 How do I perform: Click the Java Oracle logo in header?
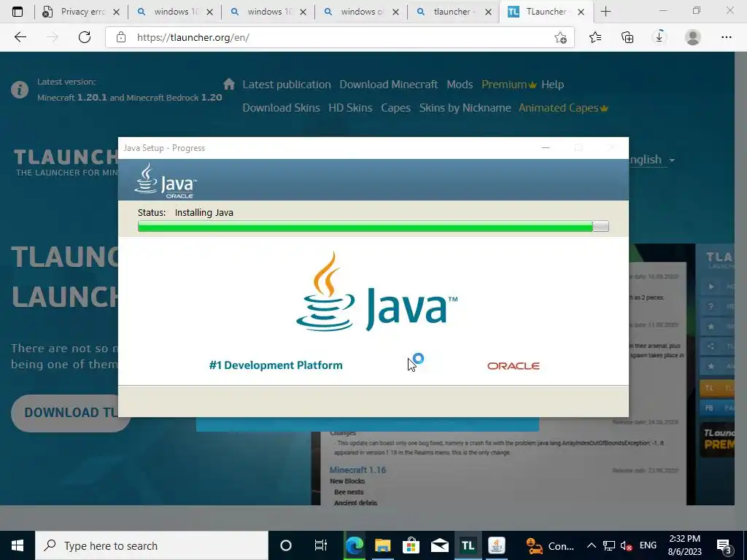[166, 181]
